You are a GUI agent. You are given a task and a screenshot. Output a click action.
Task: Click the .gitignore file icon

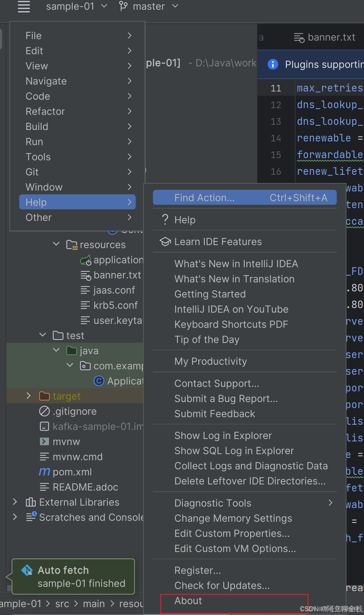[x=44, y=411]
